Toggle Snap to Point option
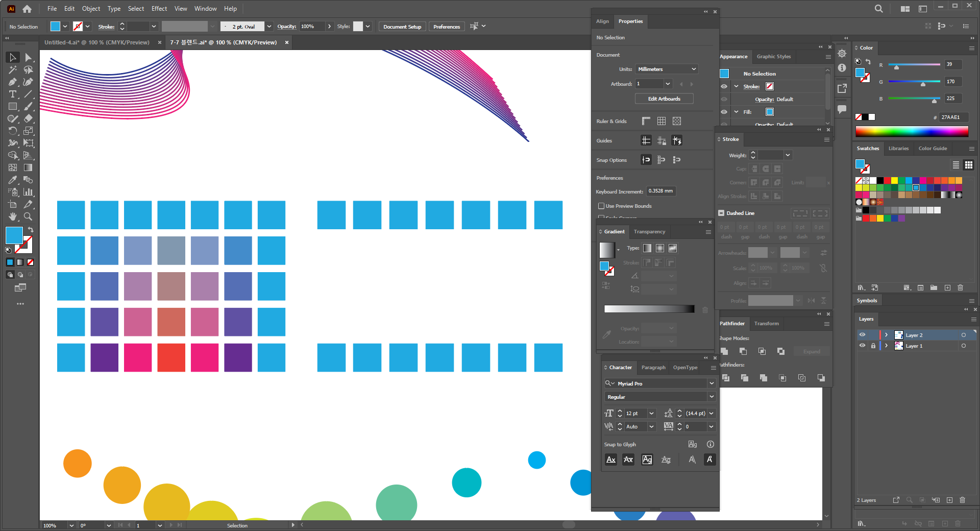Image resolution: width=980 pixels, height=531 pixels. click(x=646, y=160)
